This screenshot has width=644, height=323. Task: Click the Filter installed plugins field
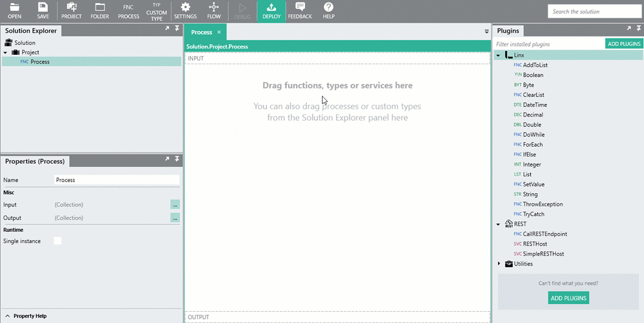tap(549, 44)
